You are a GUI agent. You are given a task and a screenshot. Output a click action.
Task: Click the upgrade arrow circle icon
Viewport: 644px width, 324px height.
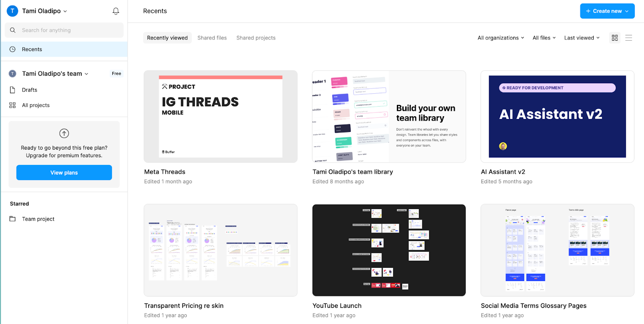tap(64, 133)
